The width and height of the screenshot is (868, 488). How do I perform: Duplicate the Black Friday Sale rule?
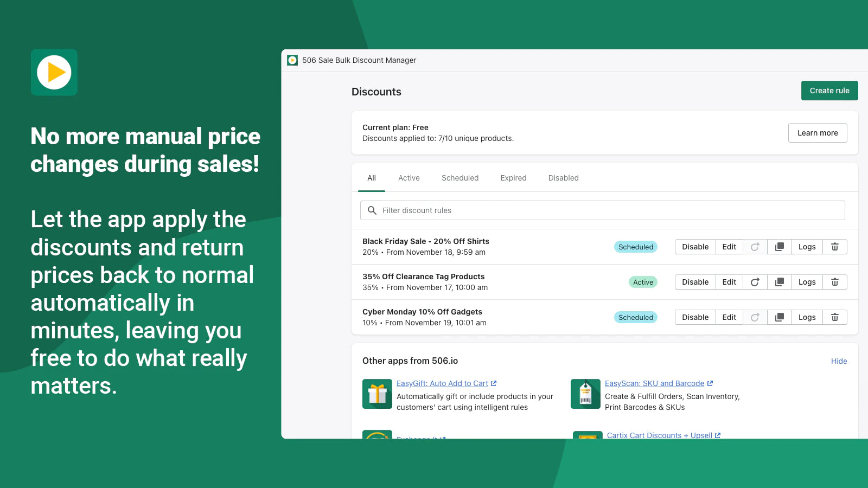point(779,247)
